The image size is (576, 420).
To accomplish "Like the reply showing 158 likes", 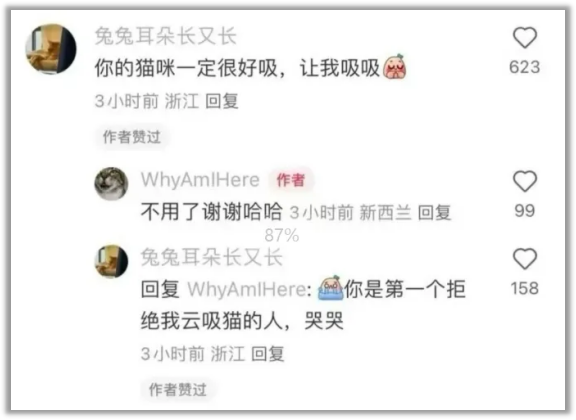I will point(525,259).
